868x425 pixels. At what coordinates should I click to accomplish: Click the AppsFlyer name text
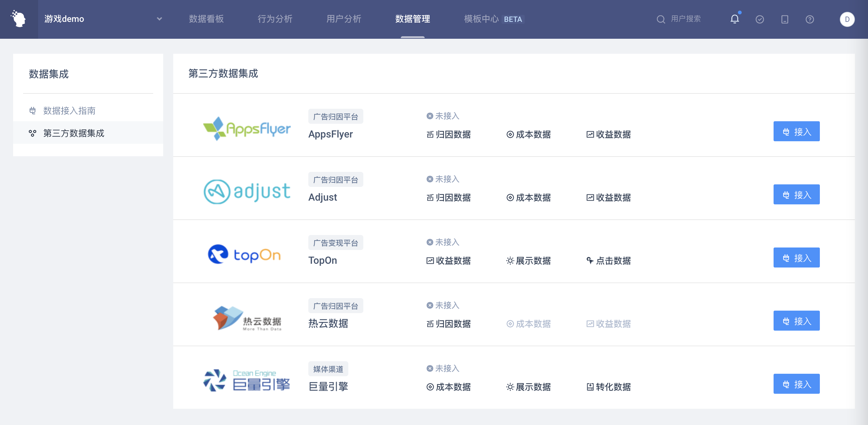coord(331,134)
